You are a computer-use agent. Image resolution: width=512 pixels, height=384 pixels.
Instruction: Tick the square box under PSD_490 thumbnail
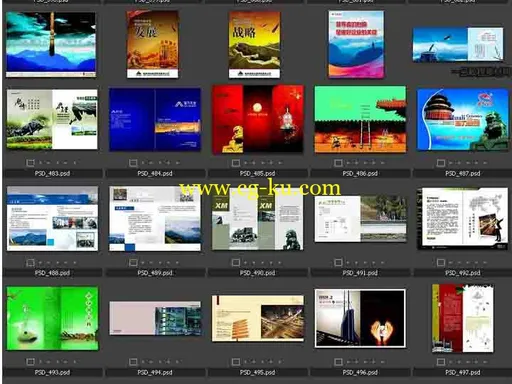236,263
